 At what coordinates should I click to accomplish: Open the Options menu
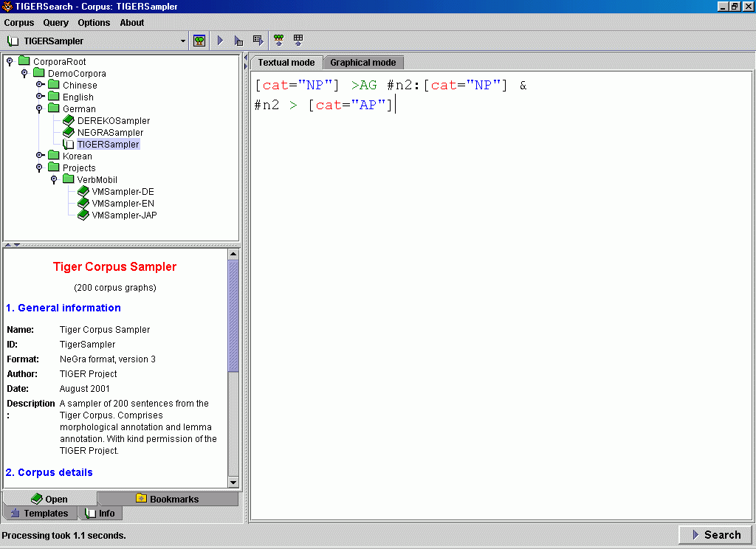pyautogui.click(x=94, y=23)
